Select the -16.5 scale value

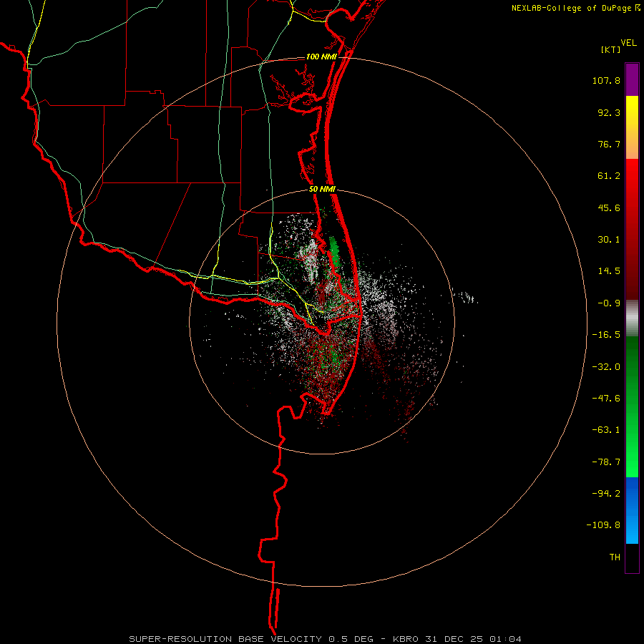(606, 335)
